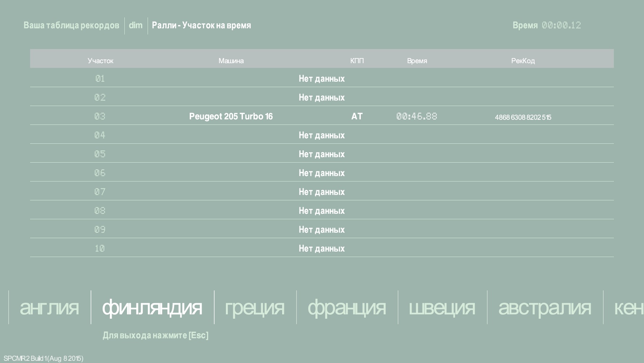
Task: Click the Esc exit hint text
Action: point(156,335)
